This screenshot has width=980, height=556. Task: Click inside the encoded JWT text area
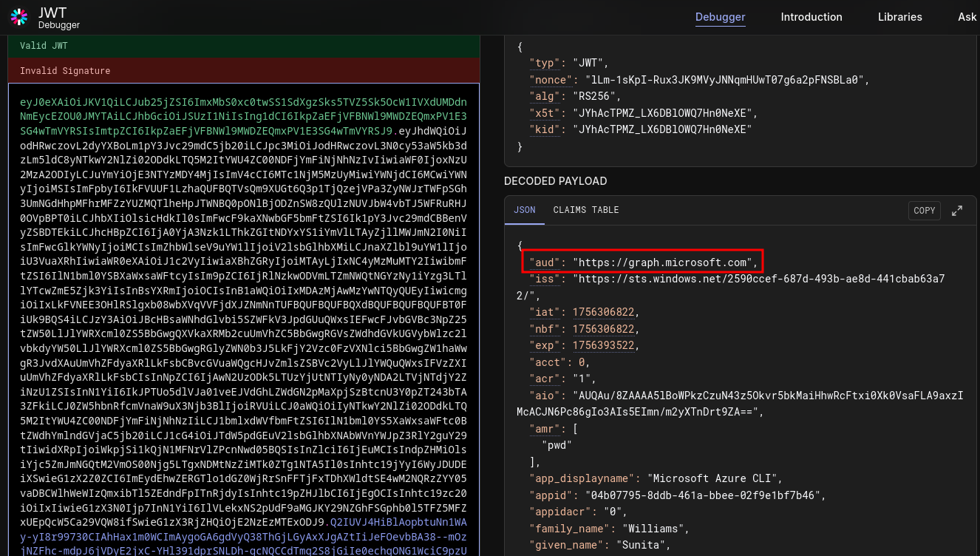(x=244, y=296)
